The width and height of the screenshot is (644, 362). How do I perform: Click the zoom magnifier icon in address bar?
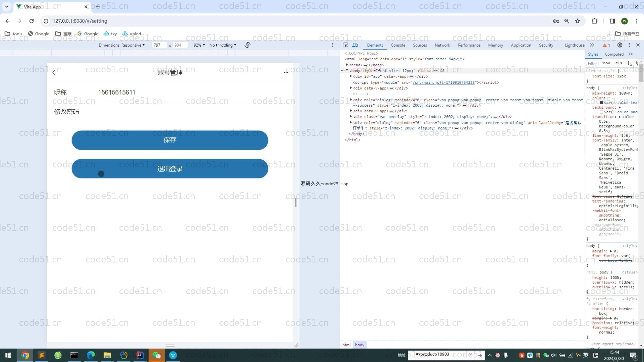pos(567,21)
